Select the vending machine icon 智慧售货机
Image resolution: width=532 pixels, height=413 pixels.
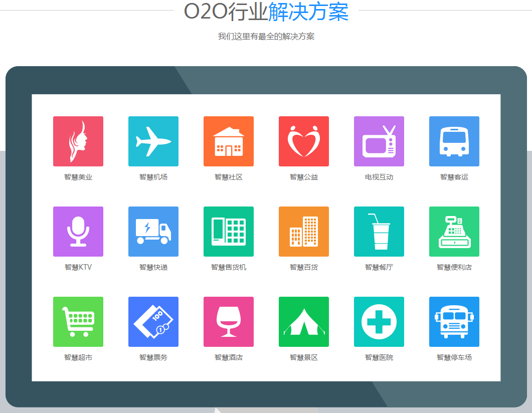point(229,232)
